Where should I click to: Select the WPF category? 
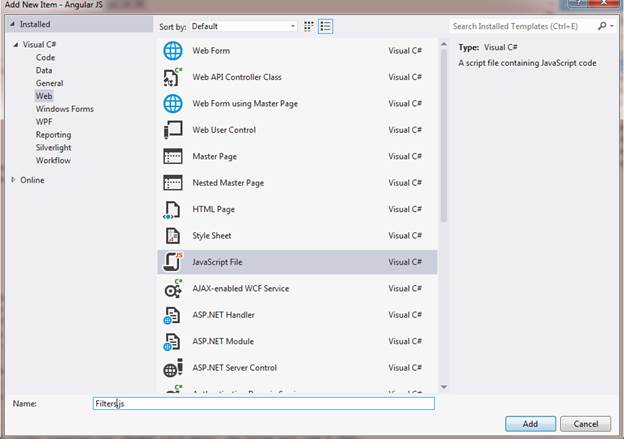[44, 122]
